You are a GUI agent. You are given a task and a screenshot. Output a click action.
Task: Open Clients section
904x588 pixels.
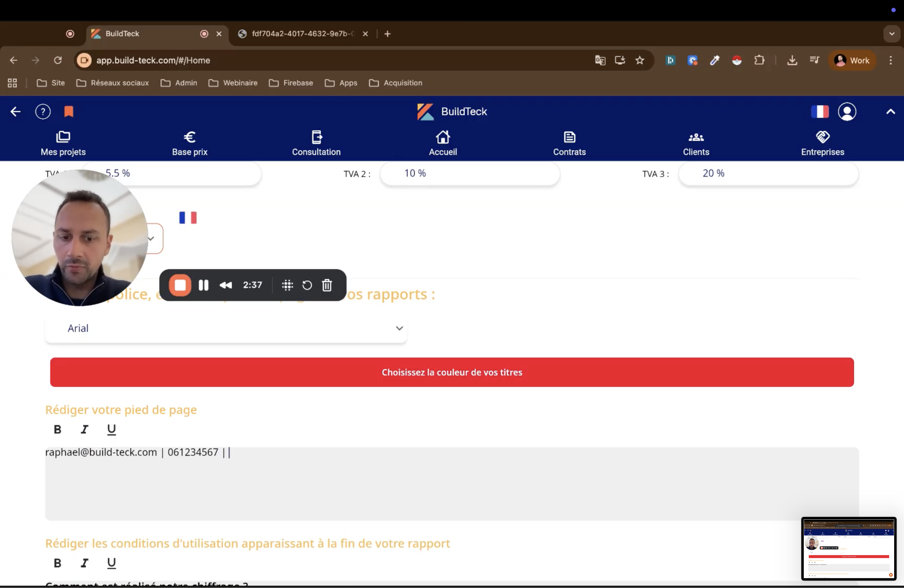(696, 144)
